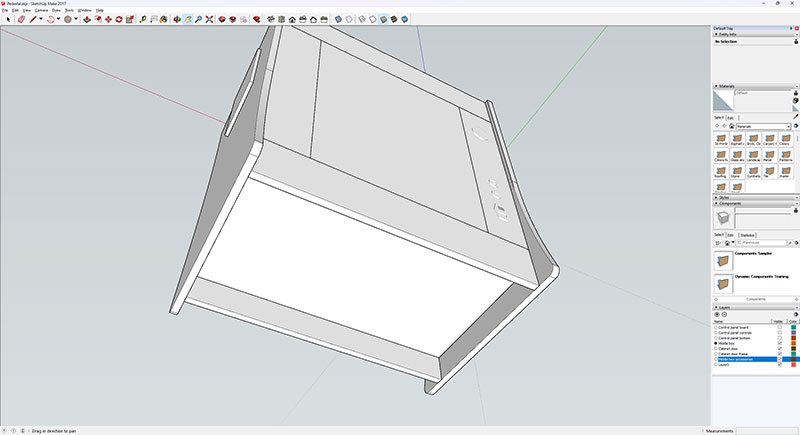Choose the Offset tool
Viewport: 800px width, 435px height.
point(97,19)
